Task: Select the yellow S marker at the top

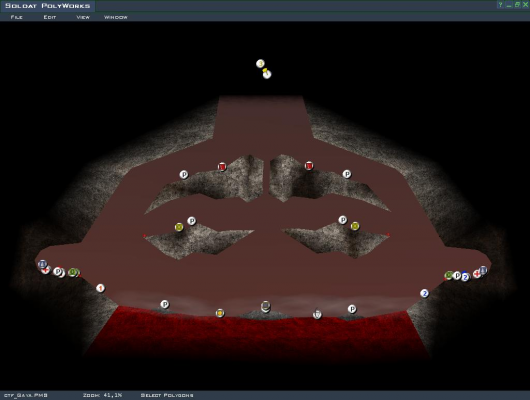Action: 260,64
